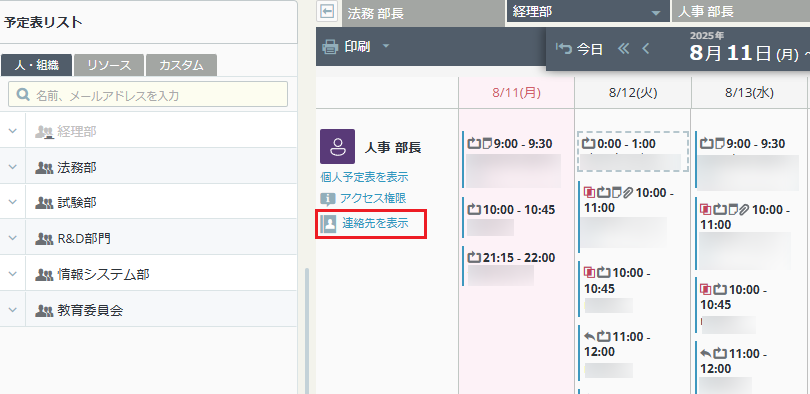The image size is (810, 394).
Task: Open the 8/13 11:00 - 12:00 event
Action: (749, 367)
